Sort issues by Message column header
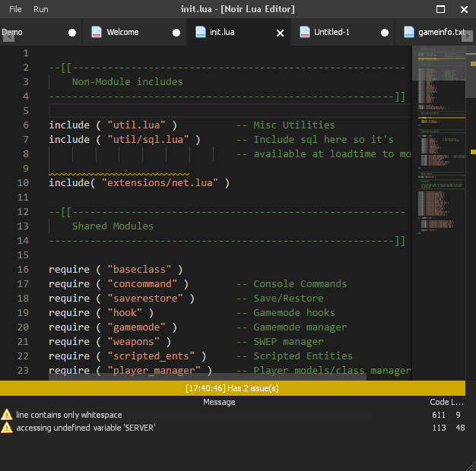This screenshot has width=476, height=471. tap(218, 402)
